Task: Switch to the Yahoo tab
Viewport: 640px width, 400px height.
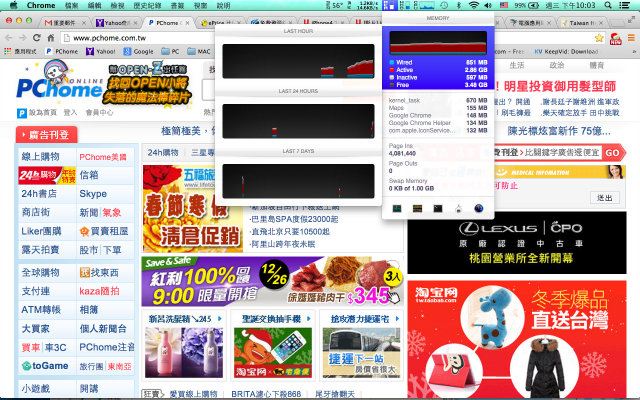Action: [116, 23]
